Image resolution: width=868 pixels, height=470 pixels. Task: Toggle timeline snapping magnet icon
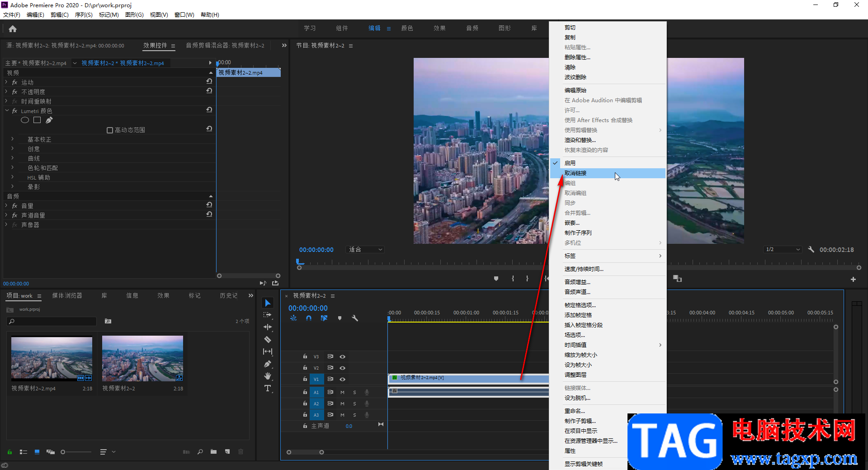click(309, 318)
